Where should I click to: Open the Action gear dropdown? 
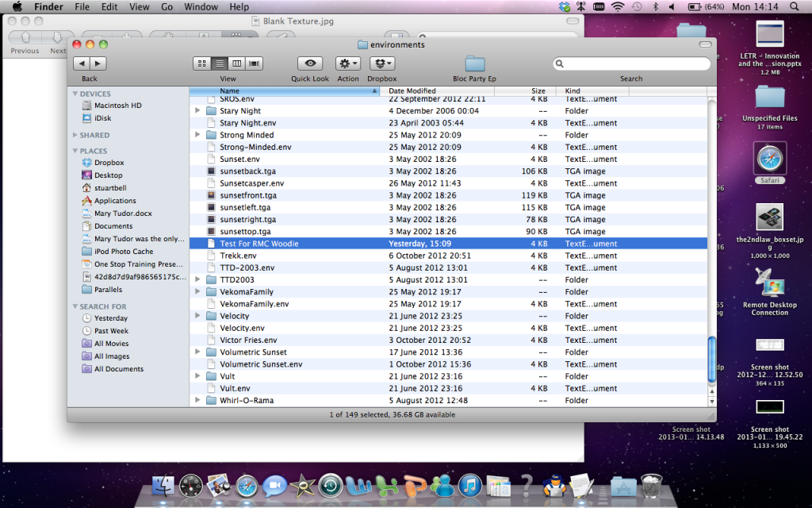pyautogui.click(x=347, y=63)
